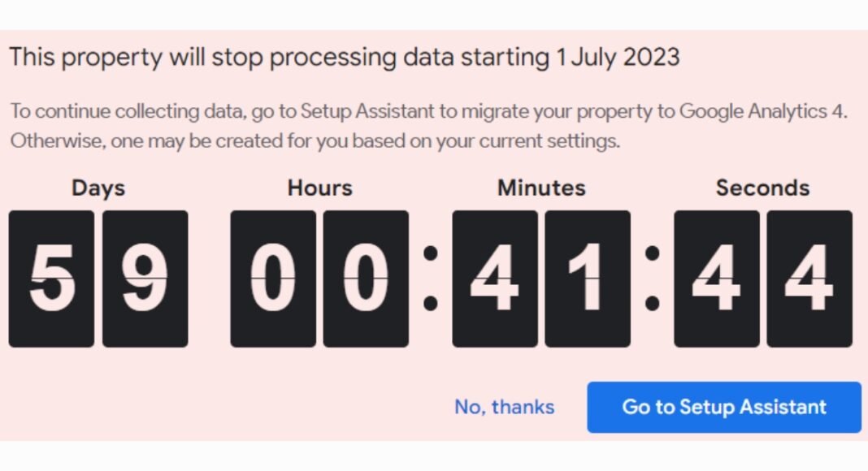Click the colon between Minutes and Seconds
The height and width of the screenshot is (471, 868).
click(x=652, y=279)
